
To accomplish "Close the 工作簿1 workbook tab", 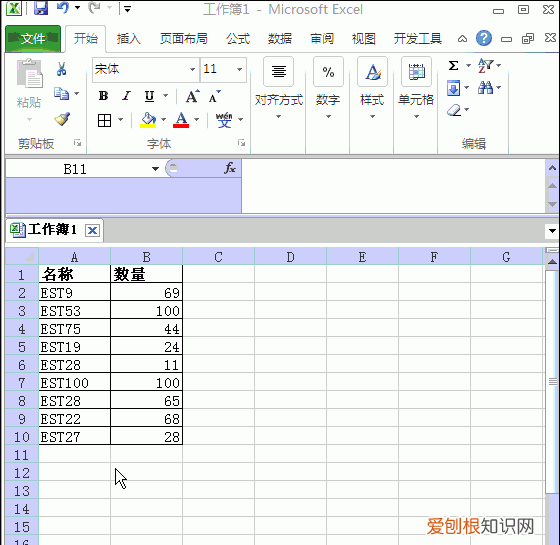I will coord(92,230).
